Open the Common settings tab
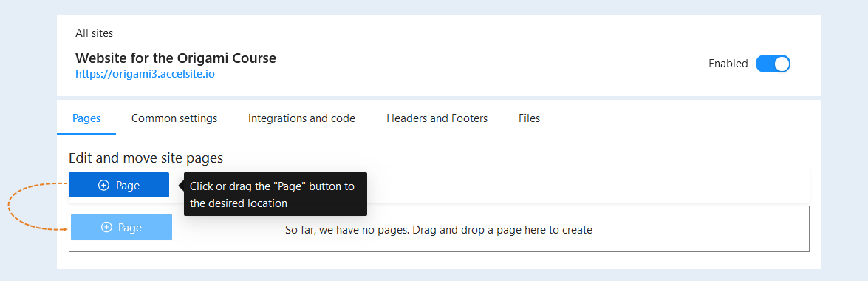 tap(174, 118)
